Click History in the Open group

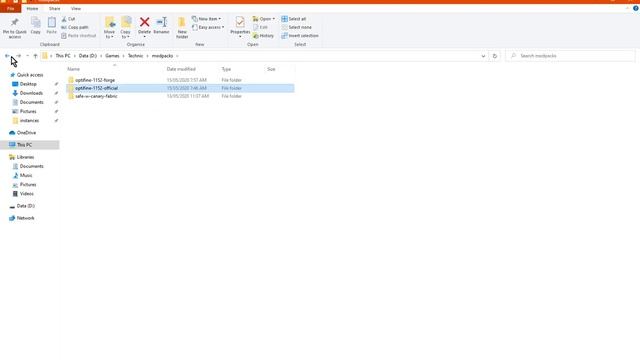pos(263,36)
